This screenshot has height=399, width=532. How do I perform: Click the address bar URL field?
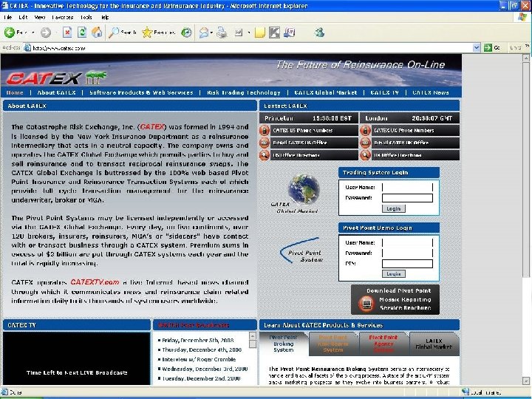(248, 48)
